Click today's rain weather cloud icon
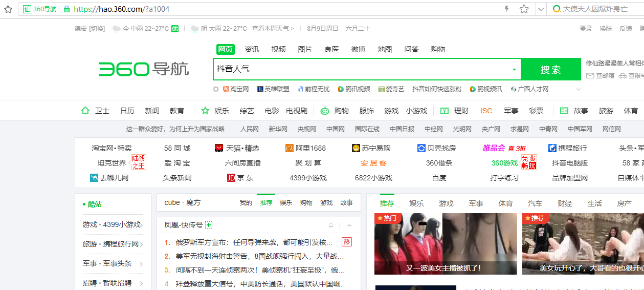644x290 pixels. [117, 29]
